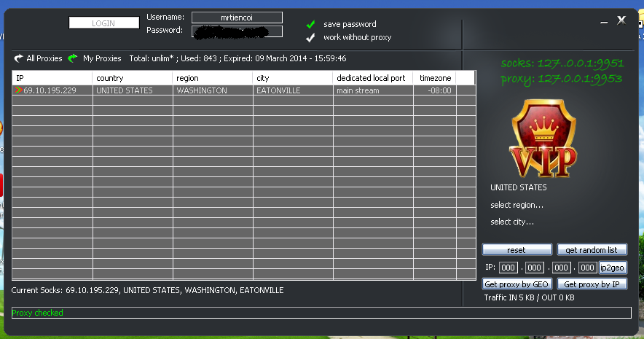Sort by dedicated local port column header
The width and height of the screenshot is (644, 339).
(372, 78)
